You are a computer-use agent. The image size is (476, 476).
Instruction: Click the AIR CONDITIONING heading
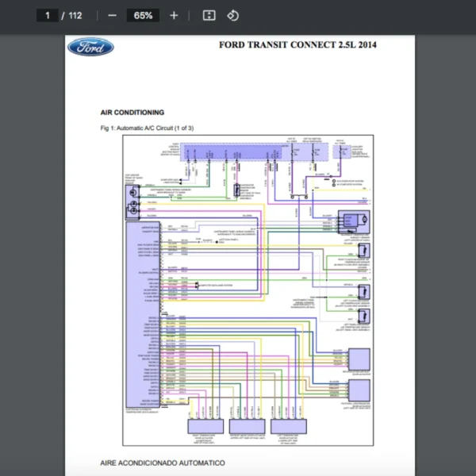[132, 113]
